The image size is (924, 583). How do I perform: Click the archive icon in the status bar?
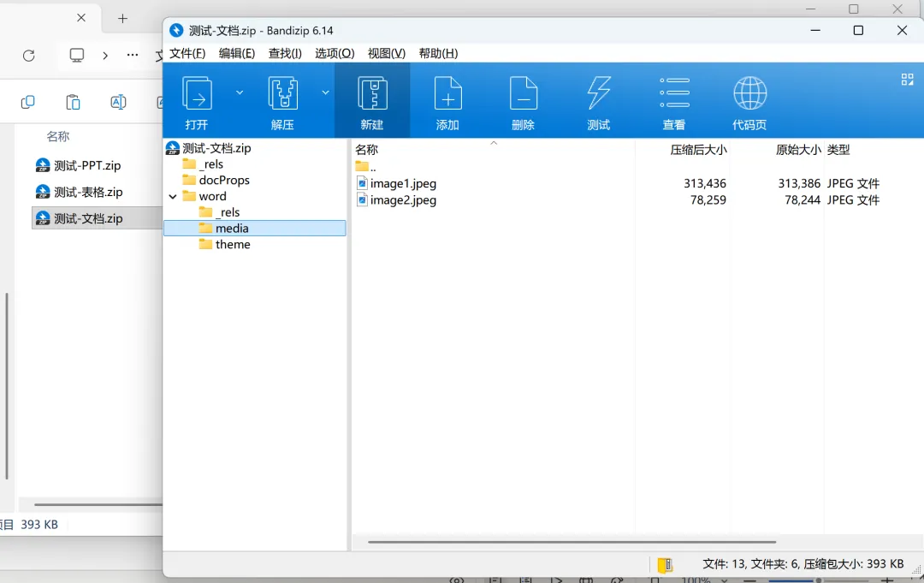(666, 565)
